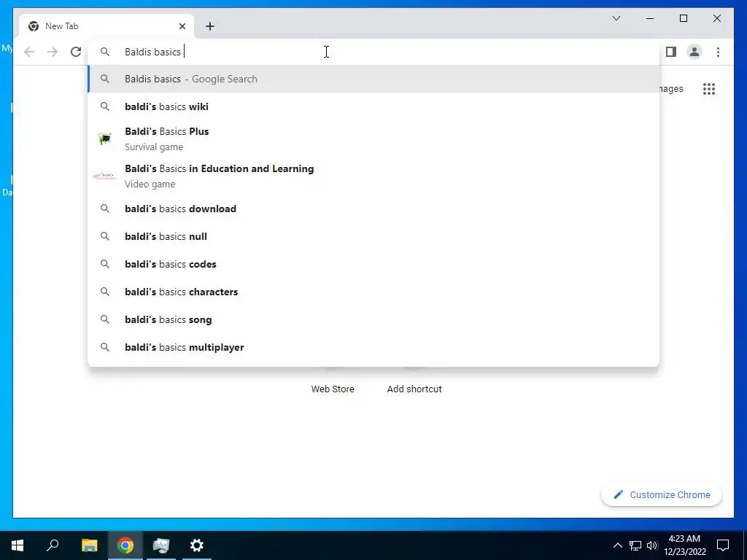Click the Baldi's Basics Plus thumbnail image

click(105, 139)
